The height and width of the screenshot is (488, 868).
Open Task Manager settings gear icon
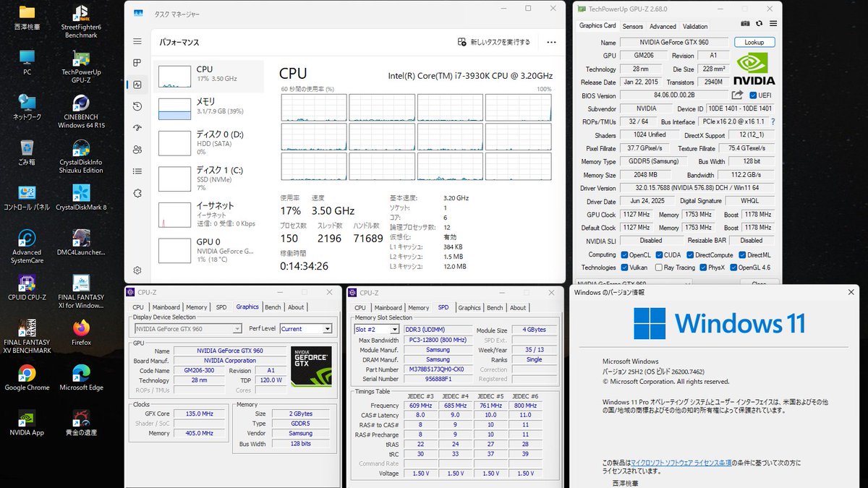pyautogui.click(x=137, y=270)
